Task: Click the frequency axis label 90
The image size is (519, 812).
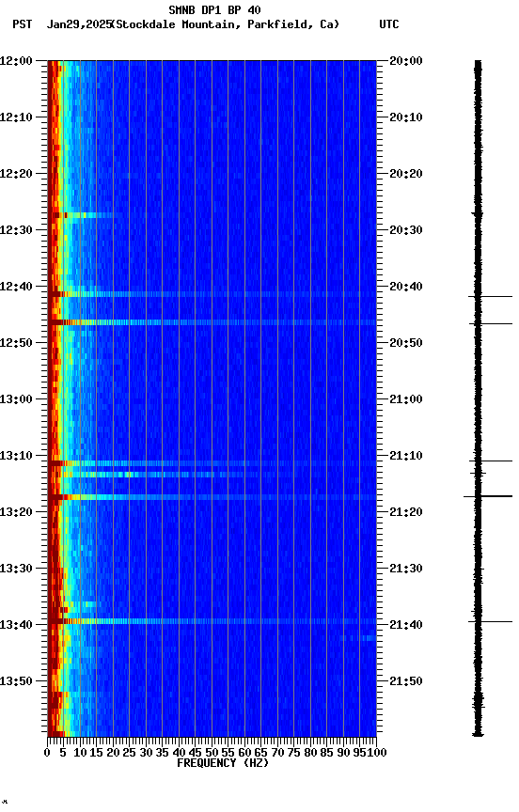Action: click(x=343, y=753)
